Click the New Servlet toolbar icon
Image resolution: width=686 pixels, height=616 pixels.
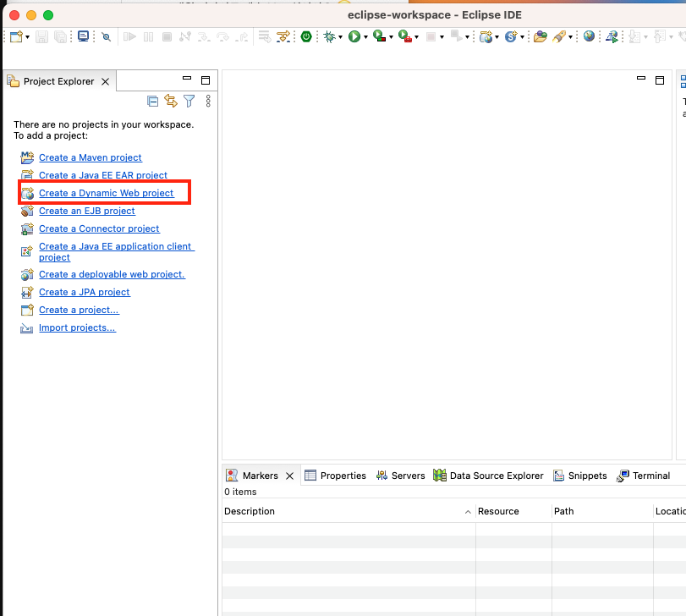[511, 36]
